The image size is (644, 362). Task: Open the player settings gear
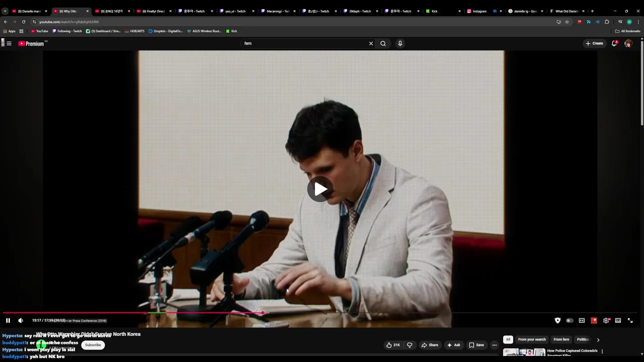coord(606,320)
